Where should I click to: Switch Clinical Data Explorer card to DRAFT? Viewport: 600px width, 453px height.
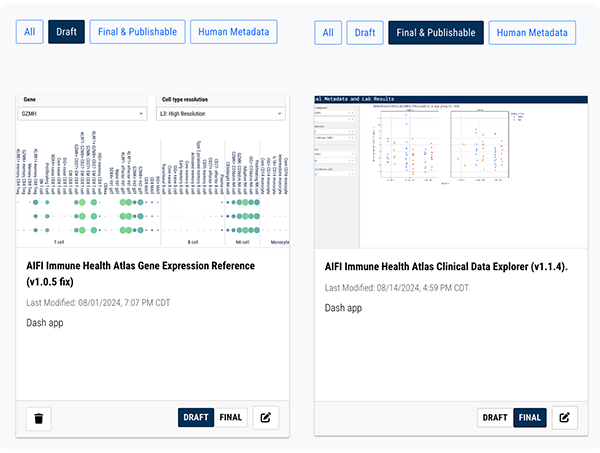point(495,418)
